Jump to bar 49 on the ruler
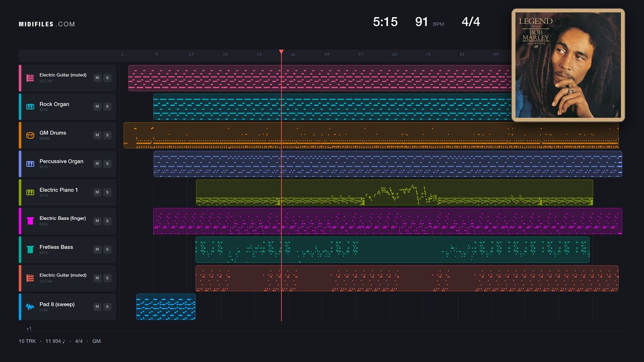The height and width of the screenshot is (362, 644). (x=327, y=54)
